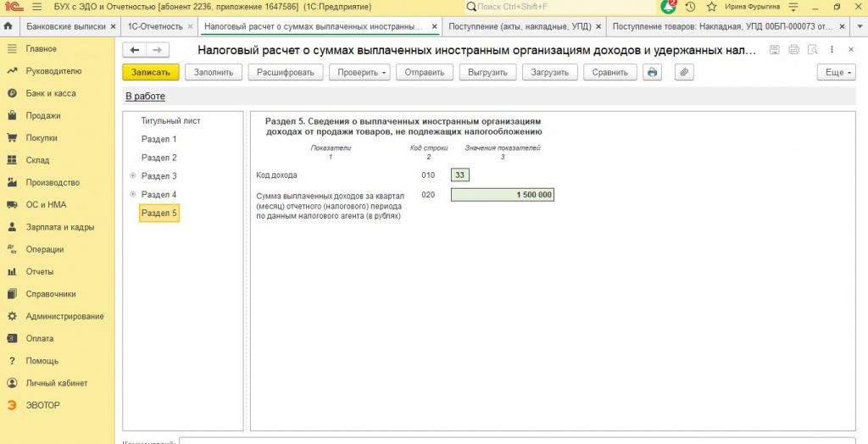Open the notifications bell icon
Image resolution: width=868 pixels, height=444 pixels.
point(669,7)
